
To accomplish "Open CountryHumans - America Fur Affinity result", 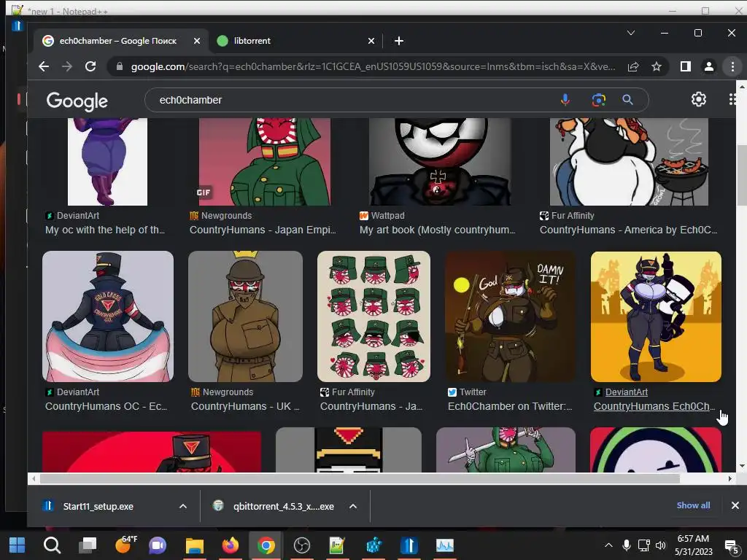I will [x=628, y=230].
